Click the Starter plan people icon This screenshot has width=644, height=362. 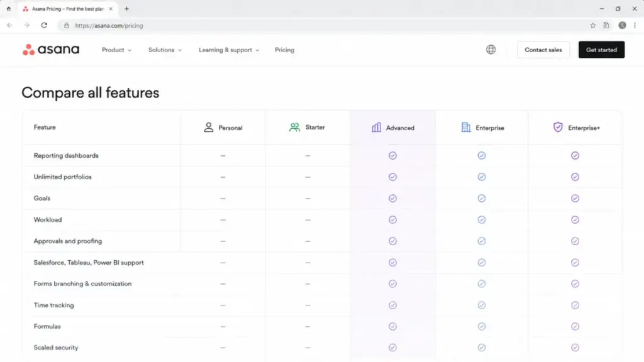pos(294,127)
